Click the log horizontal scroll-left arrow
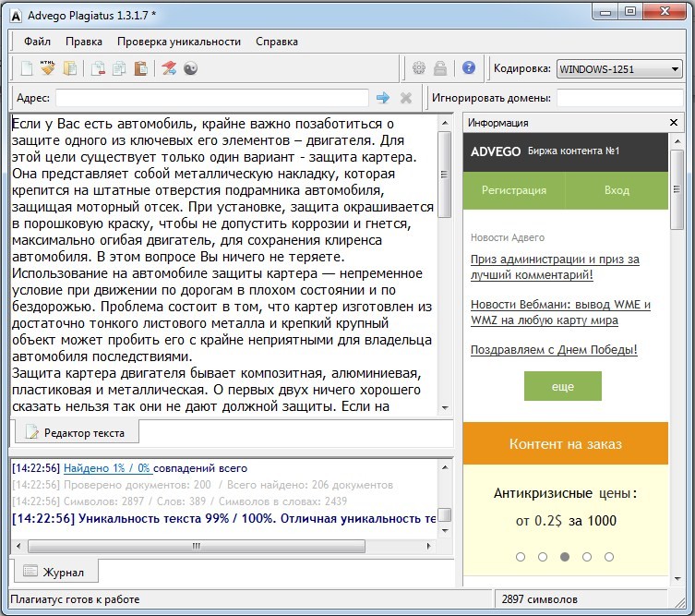This screenshot has width=695, height=616. (x=18, y=546)
